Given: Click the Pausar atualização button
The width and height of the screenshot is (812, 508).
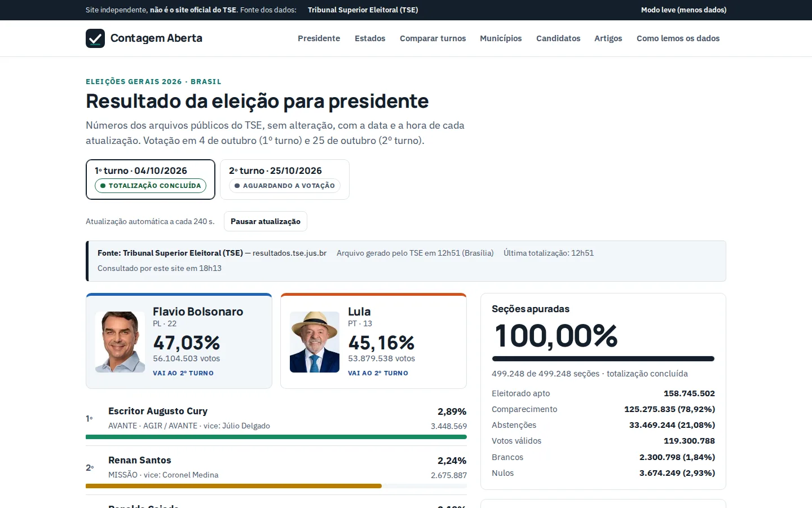Looking at the screenshot, I should point(266,221).
